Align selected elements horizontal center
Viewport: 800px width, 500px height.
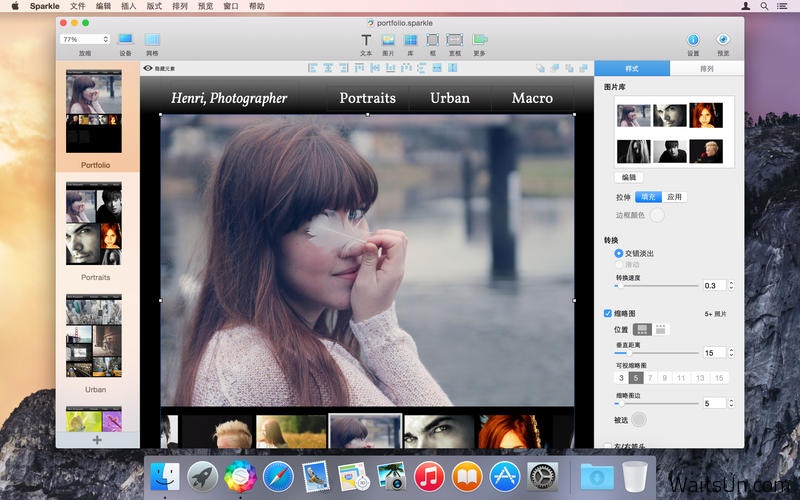pyautogui.click(x=328, y=68)
